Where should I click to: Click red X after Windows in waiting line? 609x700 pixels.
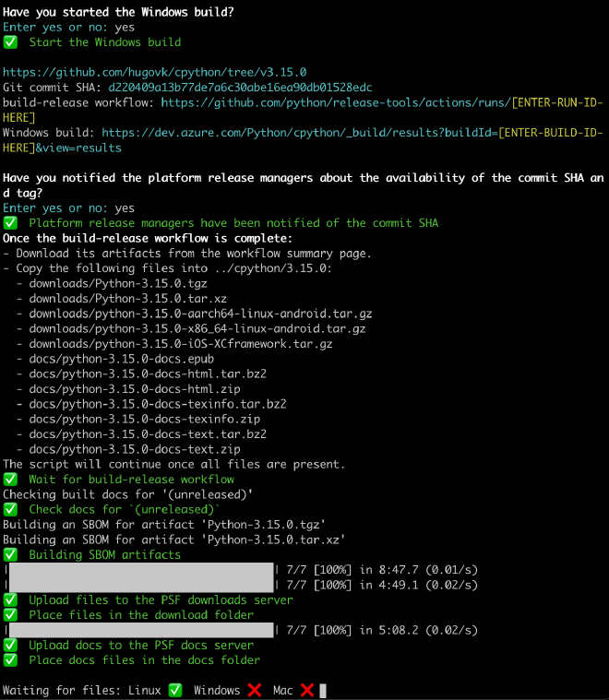pos(255,690)
